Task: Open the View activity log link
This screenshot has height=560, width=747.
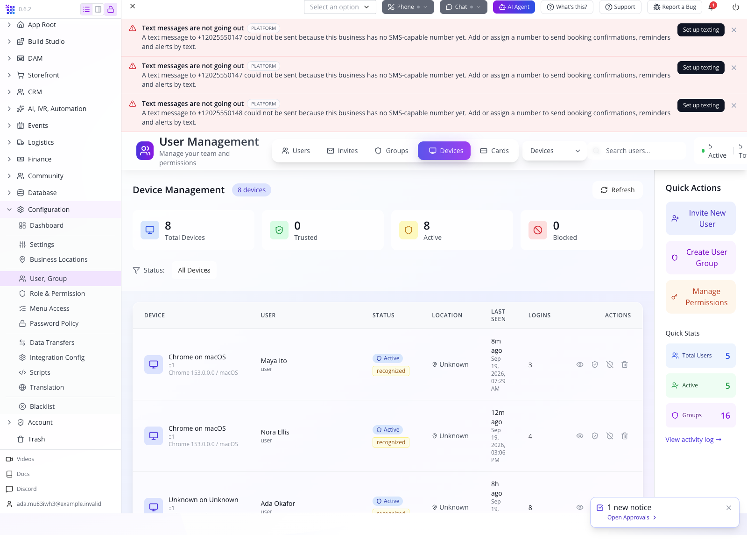Action: tap(693, 440)
